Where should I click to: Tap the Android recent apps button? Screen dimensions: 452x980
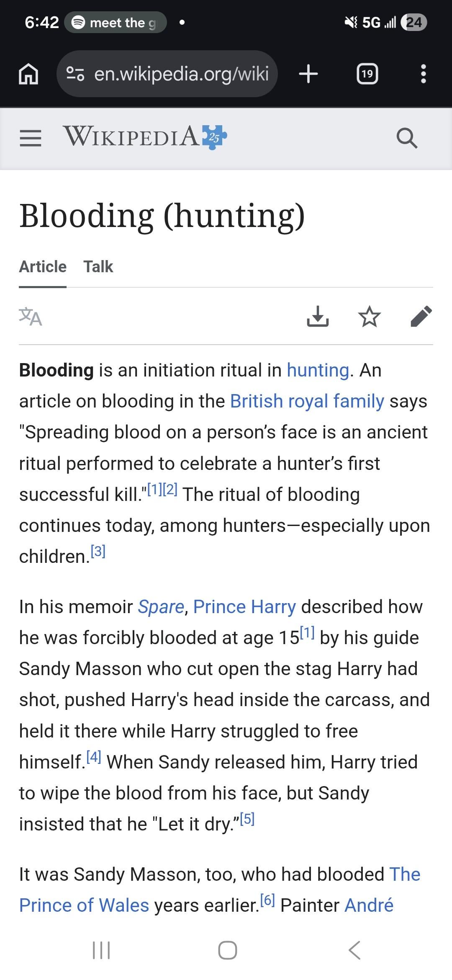coord(101,950)
